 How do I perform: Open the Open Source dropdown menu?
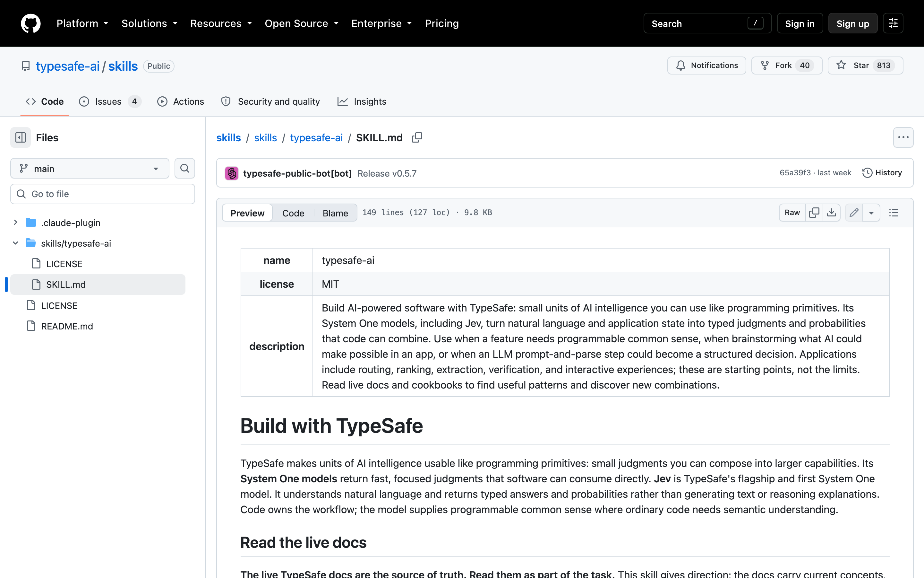click(302, 23)
